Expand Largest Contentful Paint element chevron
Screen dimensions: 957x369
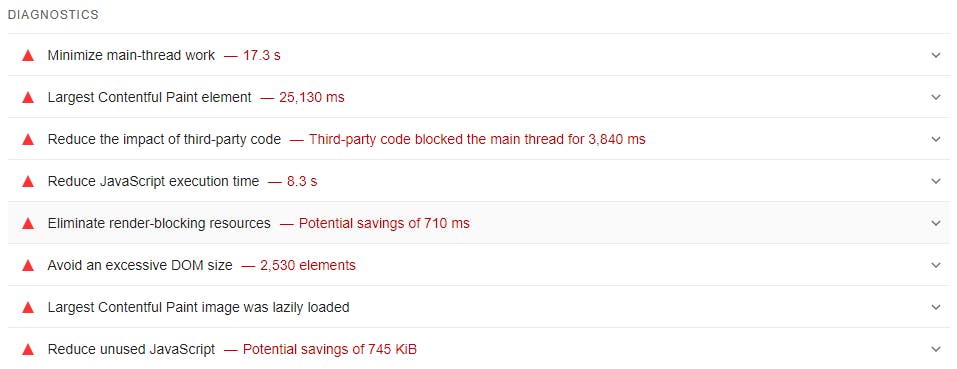[x=936, y=98]
